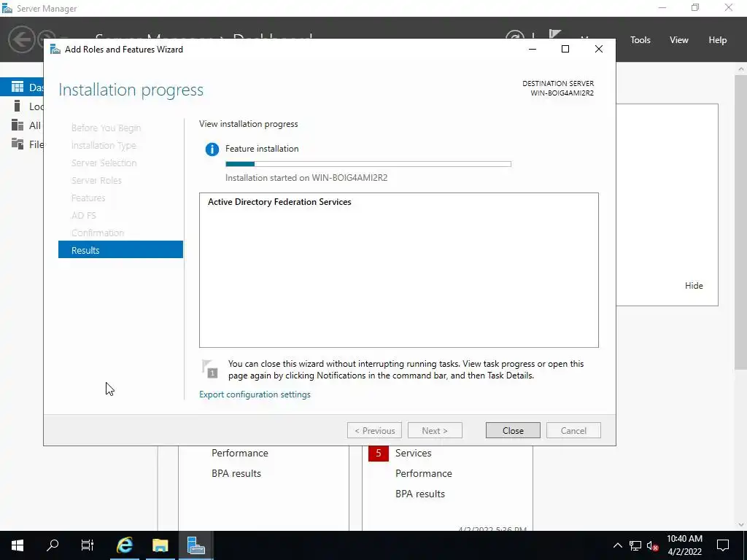Open Performance in the left dashboard tile
This screenshot has width=747, height=560.
(239, 453)
